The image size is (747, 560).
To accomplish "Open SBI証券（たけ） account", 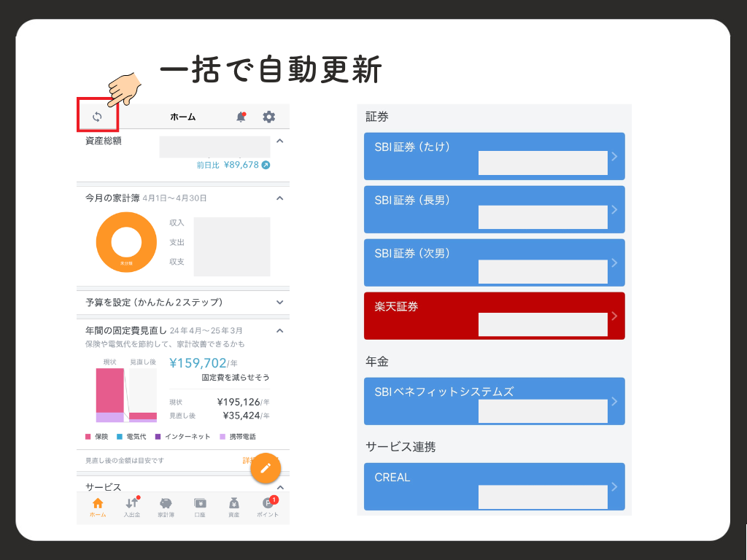I will [x=495, y=156].
